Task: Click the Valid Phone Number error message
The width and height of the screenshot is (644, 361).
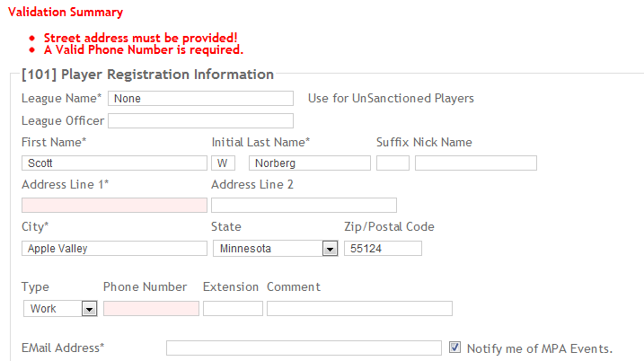Action: pyautogui.click(x=143, y=50)
